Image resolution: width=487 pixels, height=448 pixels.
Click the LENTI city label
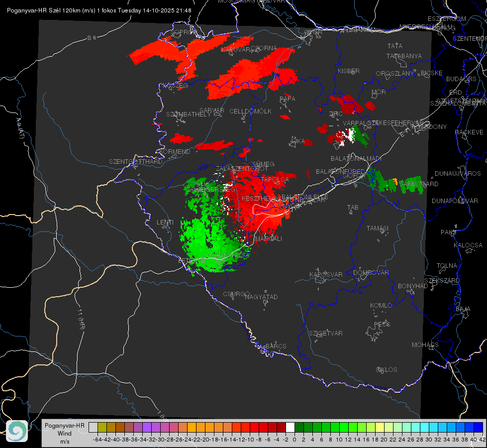point(165,223)
